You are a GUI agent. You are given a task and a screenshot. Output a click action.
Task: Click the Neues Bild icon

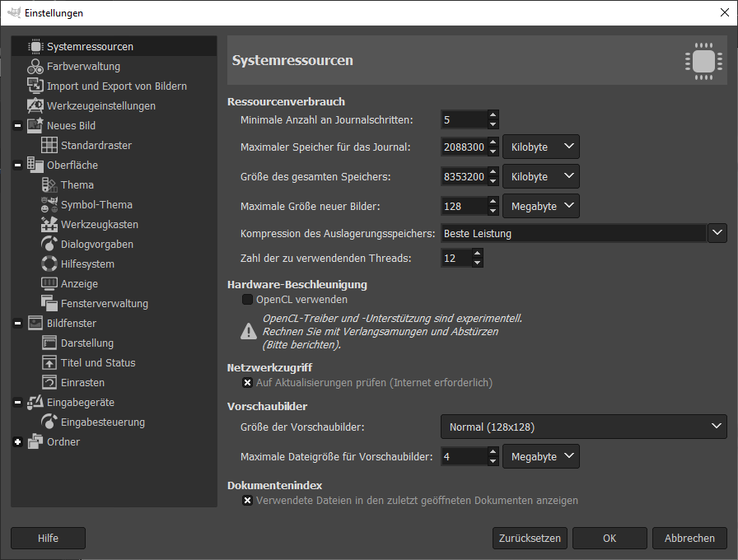coord(35,126)
